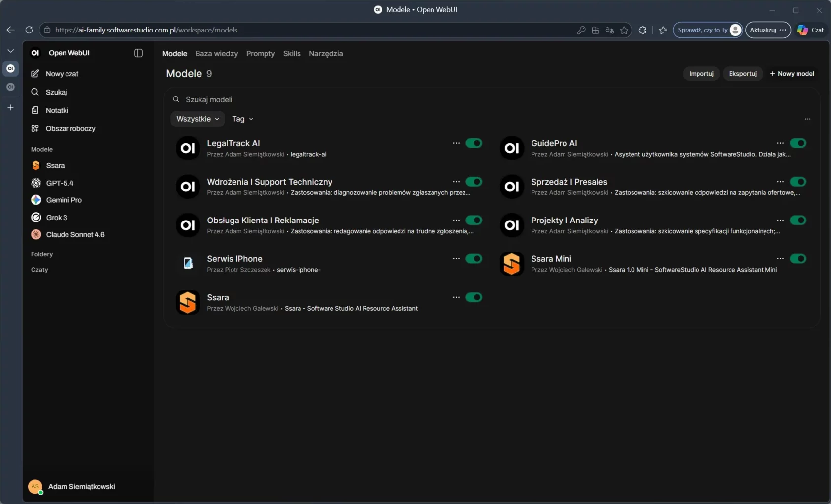Open the Prompty tab
This screenshot has height=504, width=831.
[261, 53]
